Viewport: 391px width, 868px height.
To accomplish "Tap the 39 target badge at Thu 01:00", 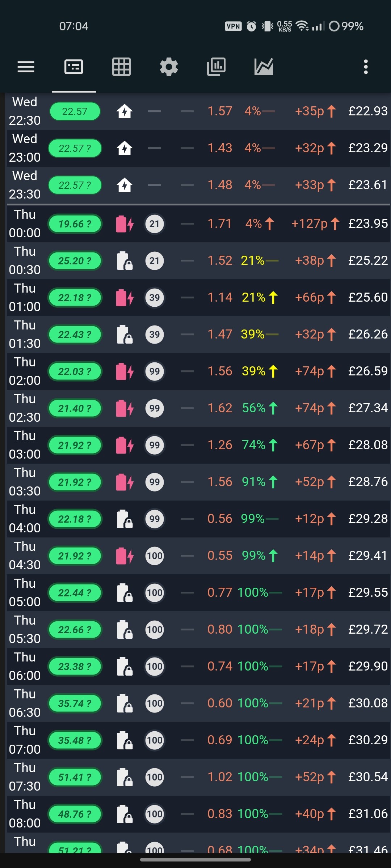I will pos(155,298).
